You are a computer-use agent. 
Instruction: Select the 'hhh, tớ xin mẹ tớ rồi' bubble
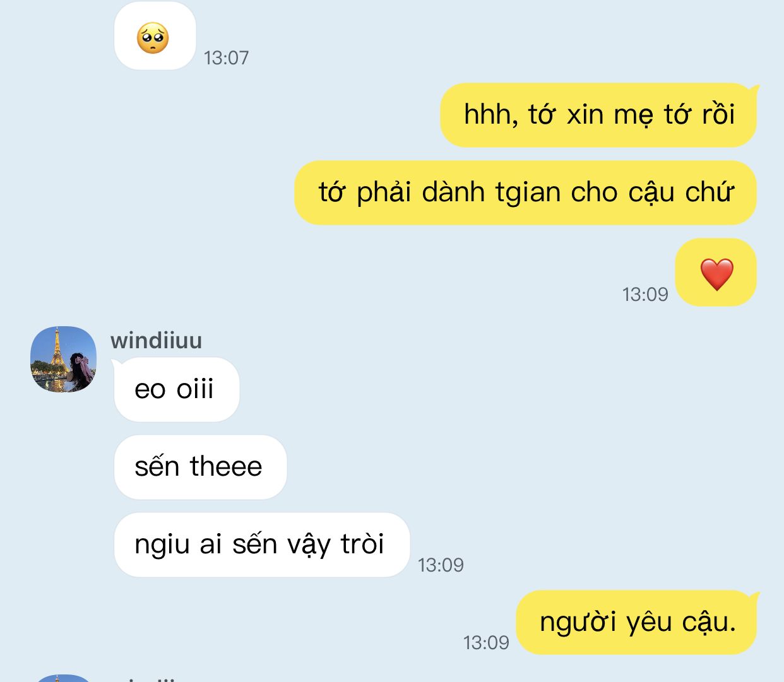coord(598,115)
